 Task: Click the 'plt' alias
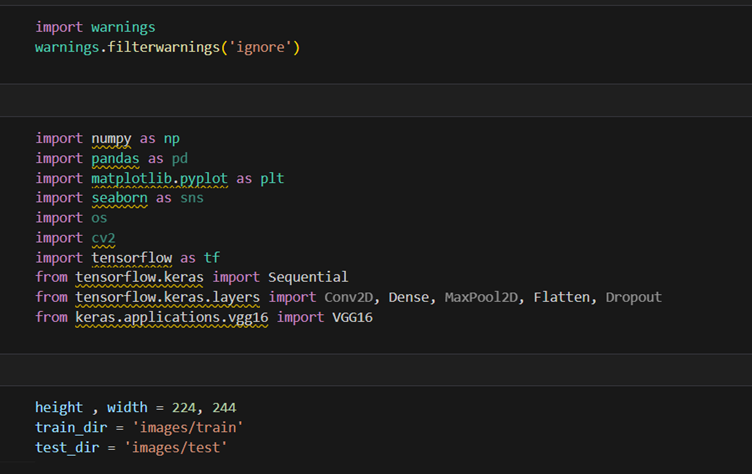273,178
